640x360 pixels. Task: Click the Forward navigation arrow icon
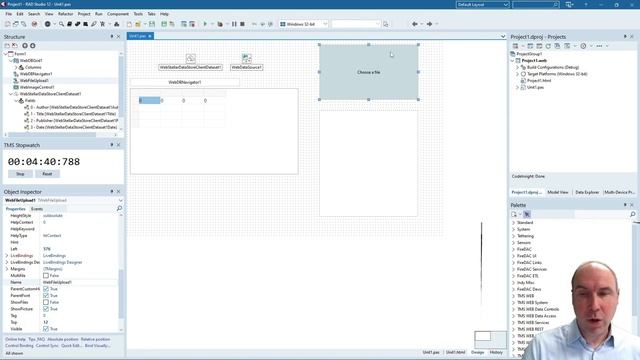[429, 24]
